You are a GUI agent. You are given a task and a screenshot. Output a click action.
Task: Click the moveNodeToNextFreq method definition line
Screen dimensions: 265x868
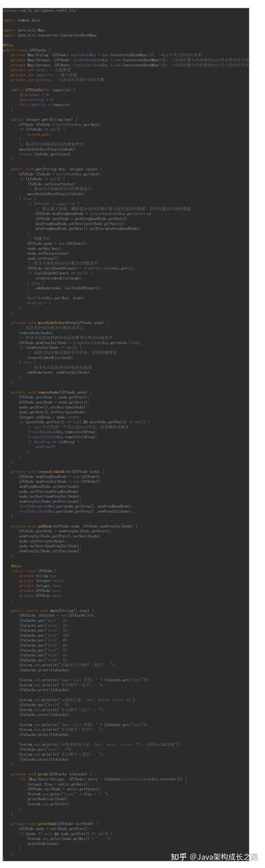click(x=60, y=323)
